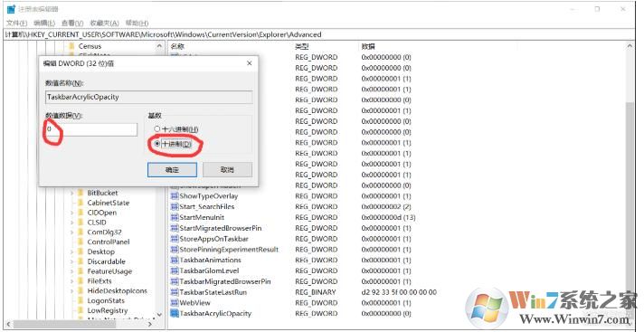Click the registry path address bar
This screenshot has width=644, height=332.
319,34
